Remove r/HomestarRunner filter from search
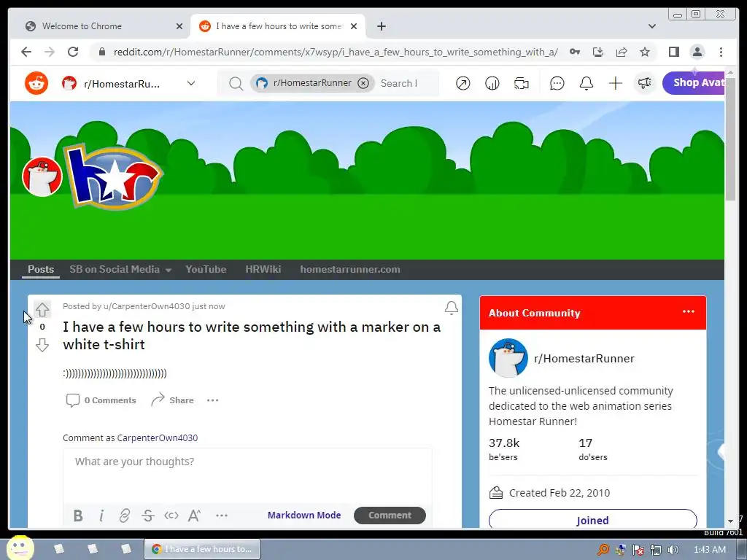The width and height of the screenshot is (747, 560). [363, 83]
